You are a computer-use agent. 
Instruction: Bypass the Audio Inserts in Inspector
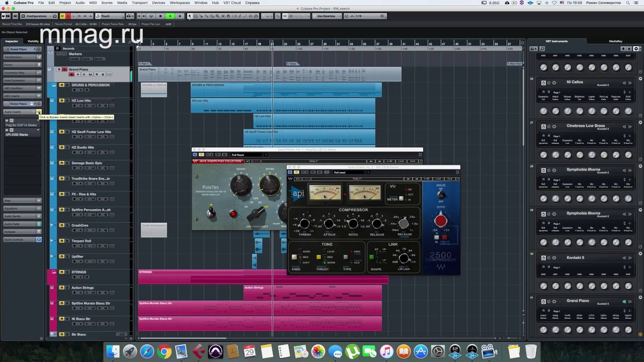click(x=38, y=112)
